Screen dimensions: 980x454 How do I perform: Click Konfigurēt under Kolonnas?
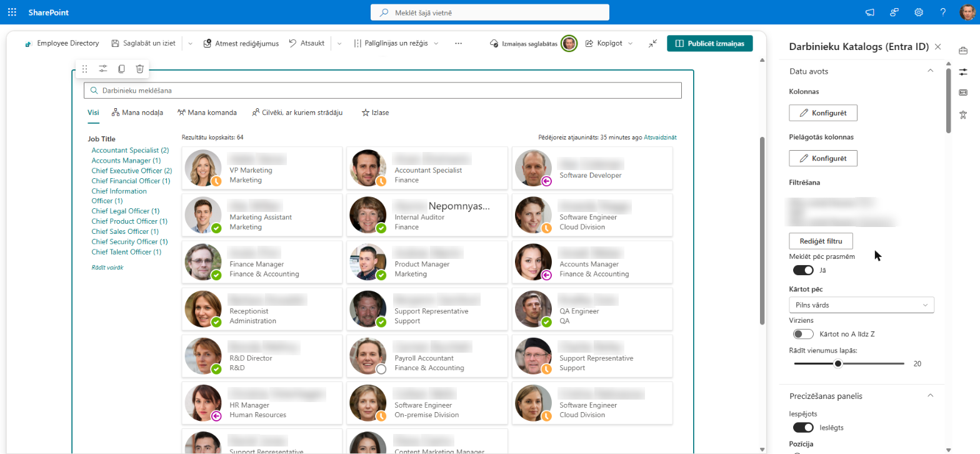point(823,113)
